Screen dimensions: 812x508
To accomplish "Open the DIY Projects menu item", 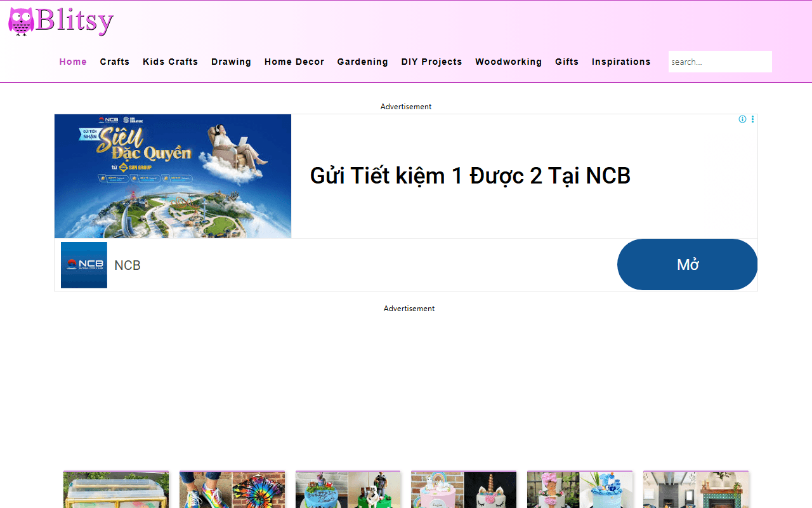I will (432, 62).
